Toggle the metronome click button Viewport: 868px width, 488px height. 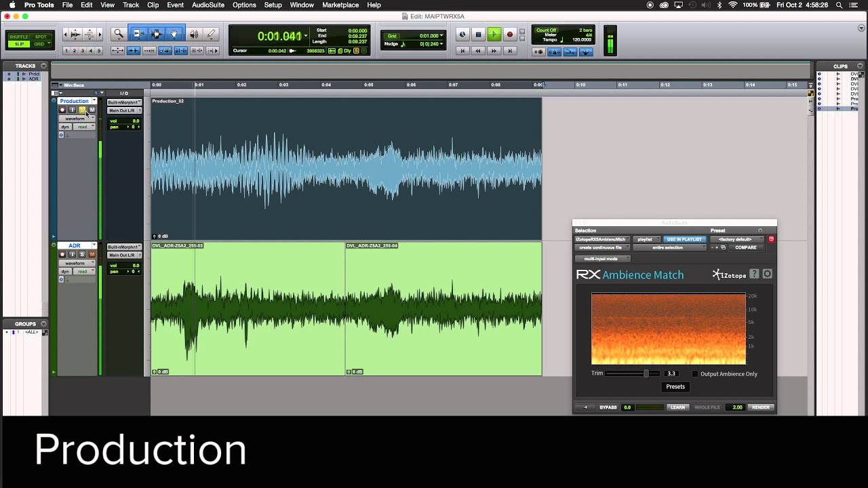[554, 52]
